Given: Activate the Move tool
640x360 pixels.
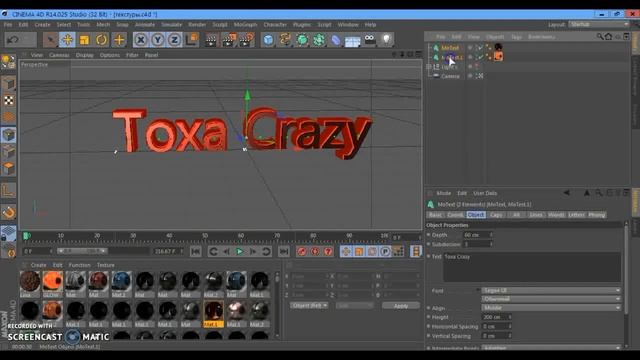Looking at the screenshot, I should click(x=67, y=40).
